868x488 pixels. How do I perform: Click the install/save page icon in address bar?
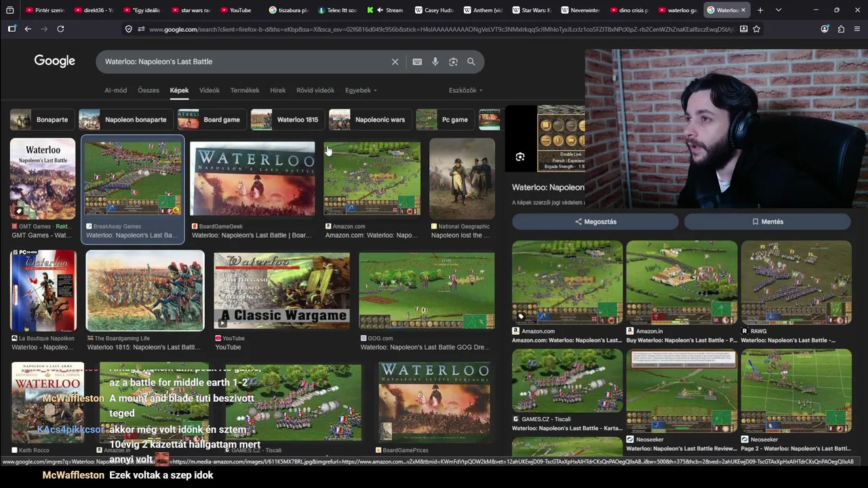coord(744,29)
